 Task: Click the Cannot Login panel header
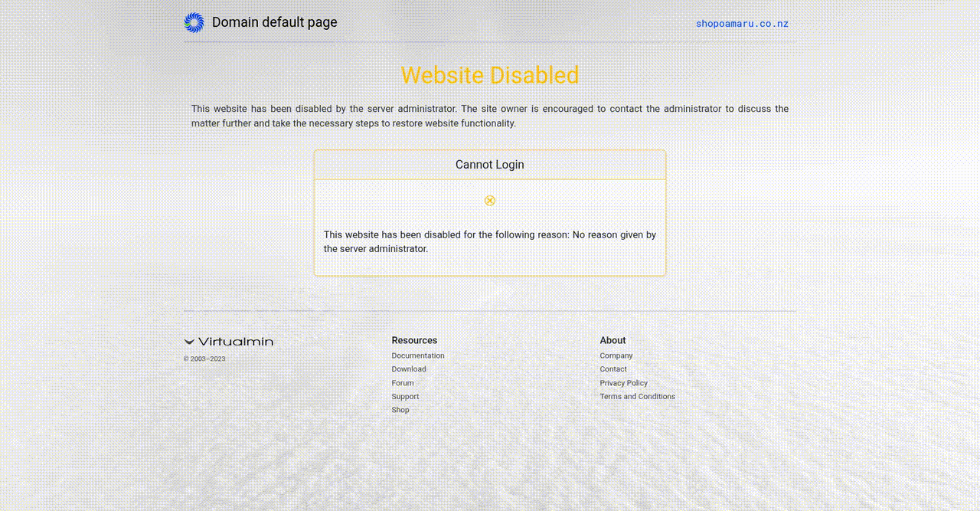coord(490,165)
